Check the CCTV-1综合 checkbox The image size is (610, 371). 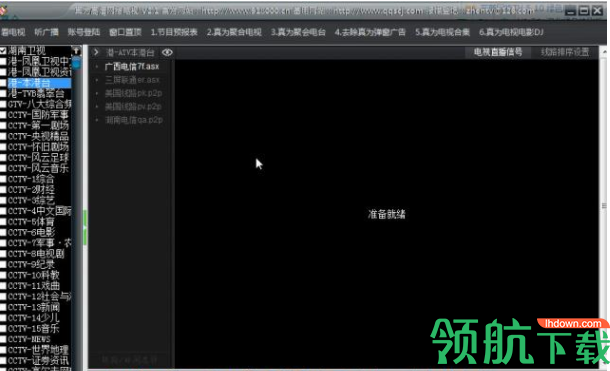pos(3,179)
